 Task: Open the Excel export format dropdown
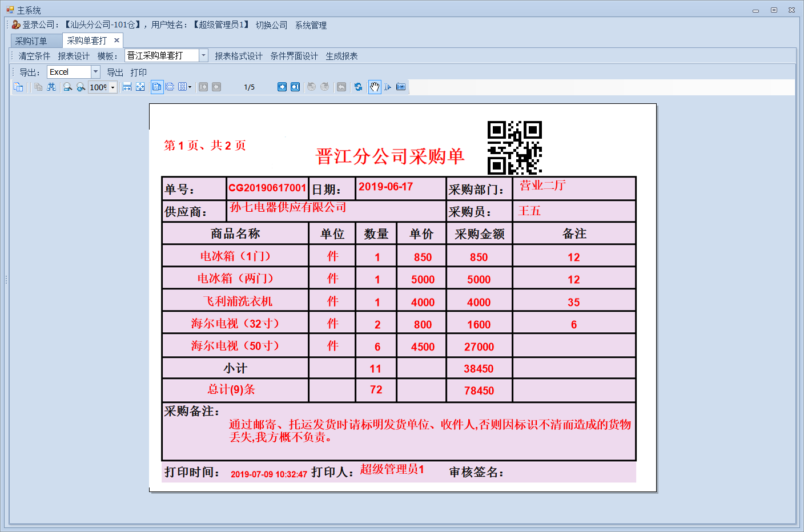pyautogui.click(x=95, y=72)
